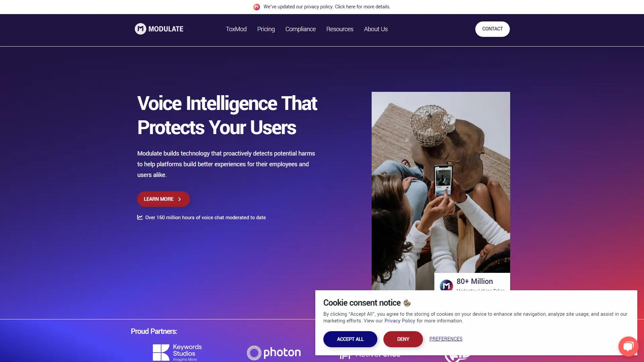
Task: Open cookie Preferences link
Action: [446, 339]
